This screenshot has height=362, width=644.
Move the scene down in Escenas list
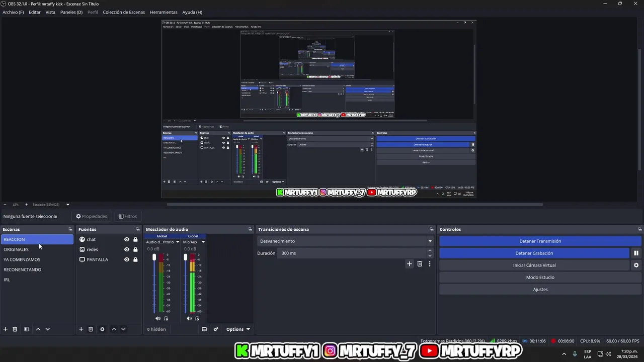click(x=47, y=329)
